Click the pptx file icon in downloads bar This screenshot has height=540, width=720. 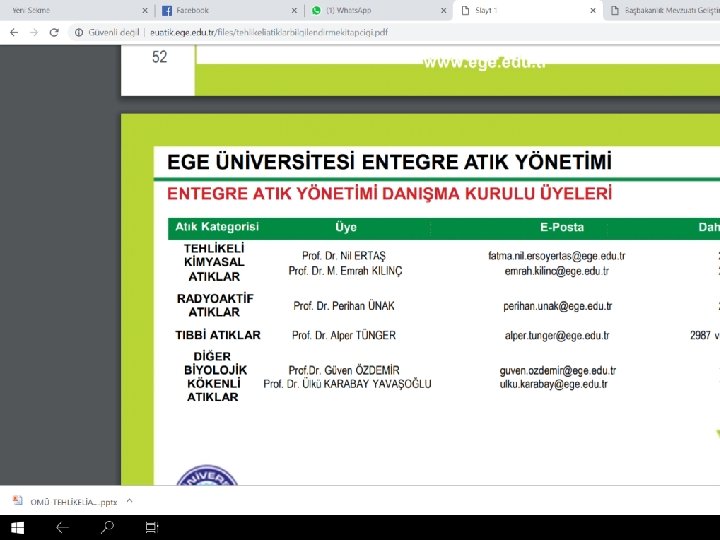18,501
